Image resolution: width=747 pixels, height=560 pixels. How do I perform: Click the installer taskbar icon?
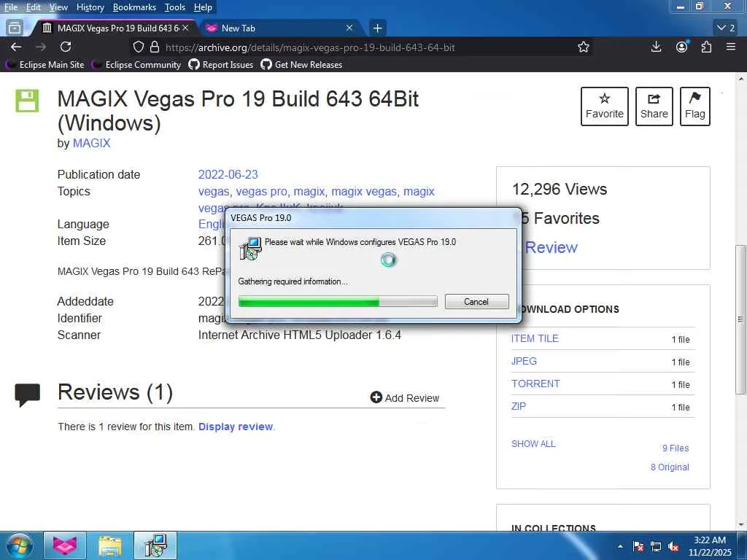point(155,545)
